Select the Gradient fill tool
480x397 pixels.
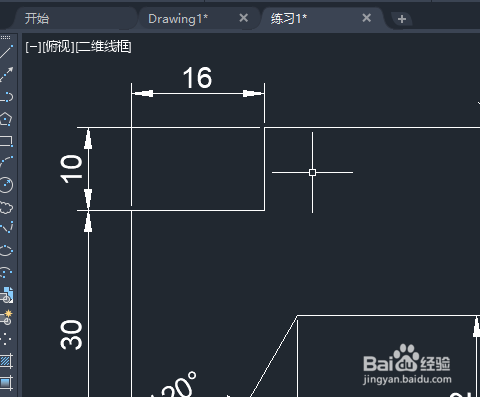[7, 383]
